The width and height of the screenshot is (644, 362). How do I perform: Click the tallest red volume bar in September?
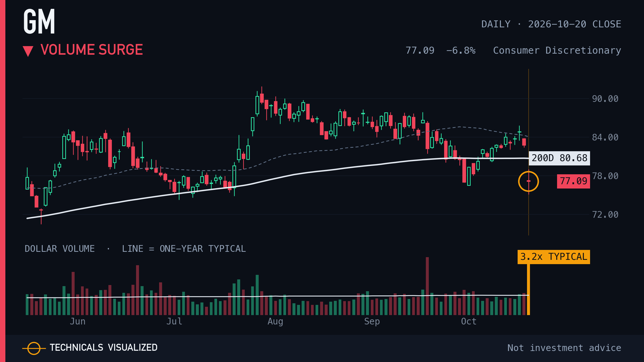(427, 286)
